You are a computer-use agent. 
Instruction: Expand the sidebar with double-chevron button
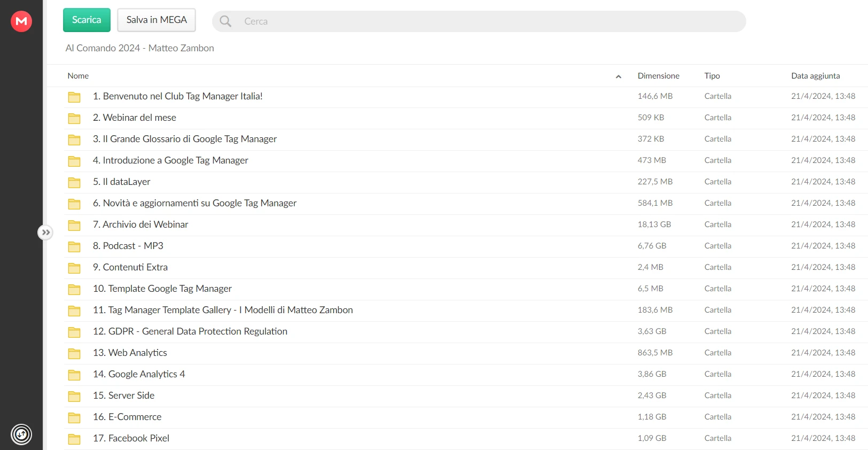(45, 232)
